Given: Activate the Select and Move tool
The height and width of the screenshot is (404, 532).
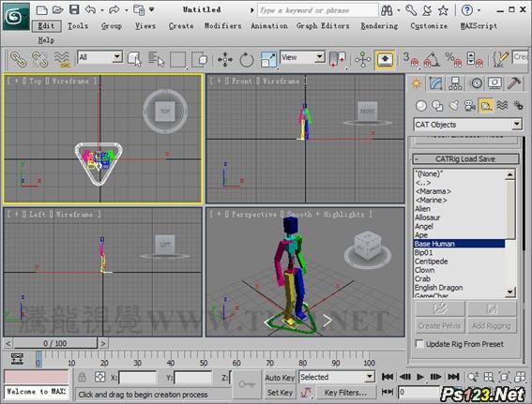Looking at the screenshot, I should tap(225, 60).
